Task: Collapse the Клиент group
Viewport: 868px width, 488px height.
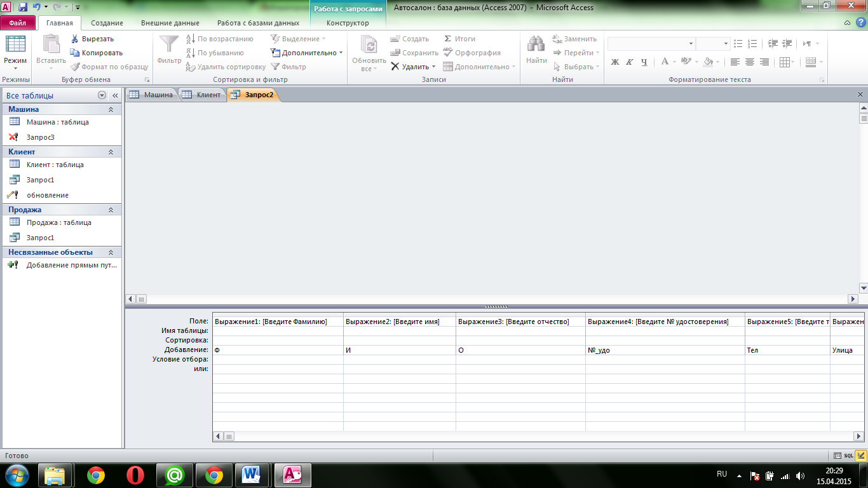Action: point(111,152)
